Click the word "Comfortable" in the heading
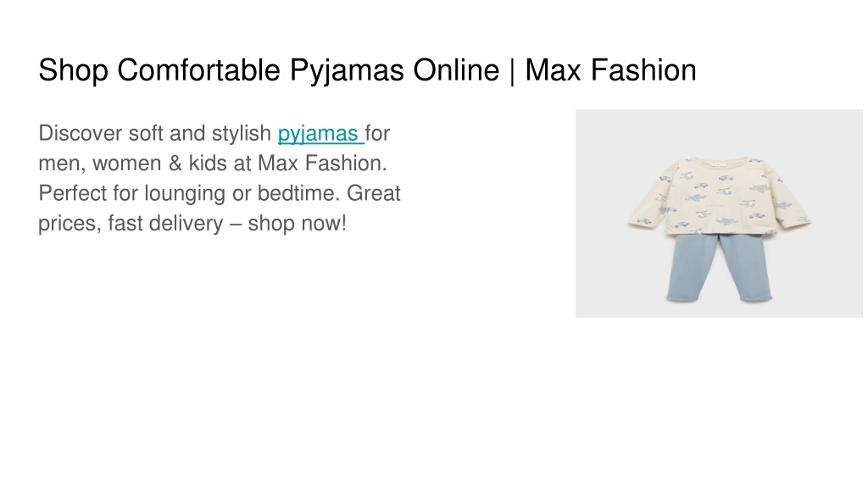 198,70
